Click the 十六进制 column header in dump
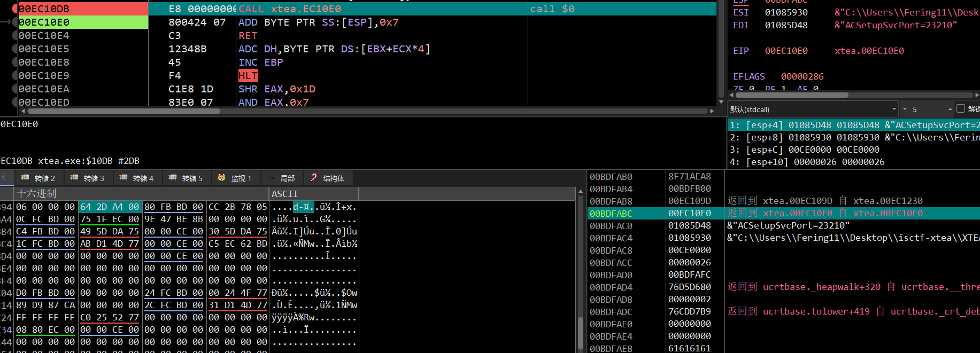The height and width of the screenshot is (353, 980). click(x=141, y=193)
